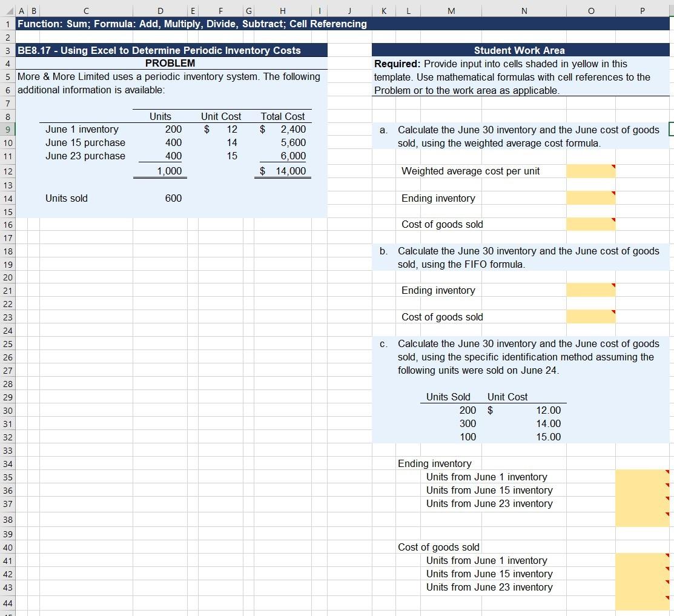Click the Student Work Area header
The width and height of the screenshot is (674, 616).
[x=521, y=50]
